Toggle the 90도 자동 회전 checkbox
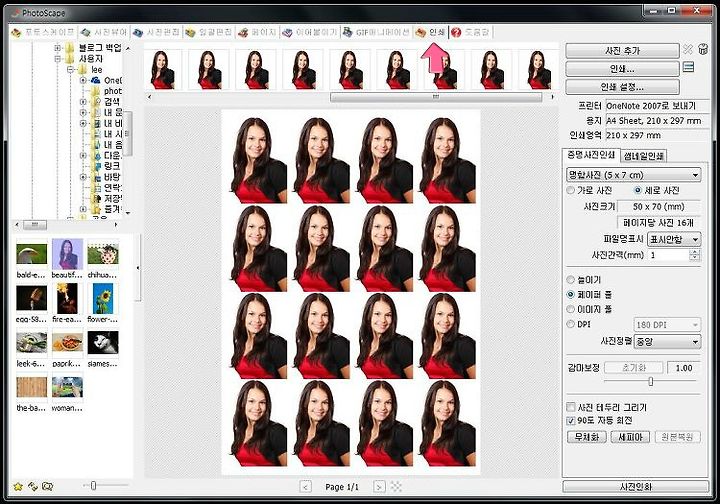The width and height of the screenshot is (720, 504). [571, 420]
